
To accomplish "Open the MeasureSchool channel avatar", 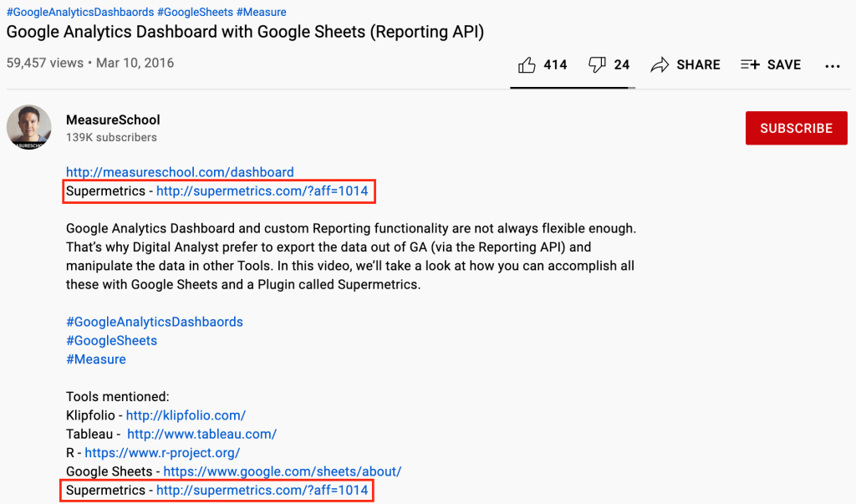I will (x=29, y=127).
